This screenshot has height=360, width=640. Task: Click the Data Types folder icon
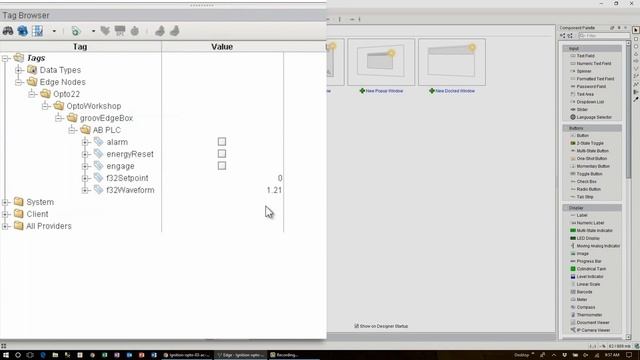[x=32, y=70]
